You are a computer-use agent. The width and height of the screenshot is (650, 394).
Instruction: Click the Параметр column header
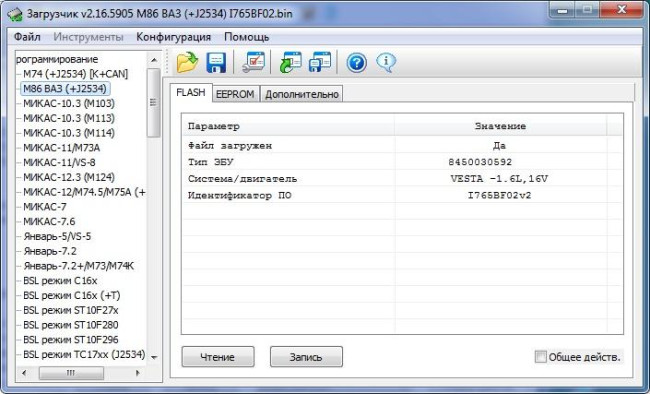point(288,126)
